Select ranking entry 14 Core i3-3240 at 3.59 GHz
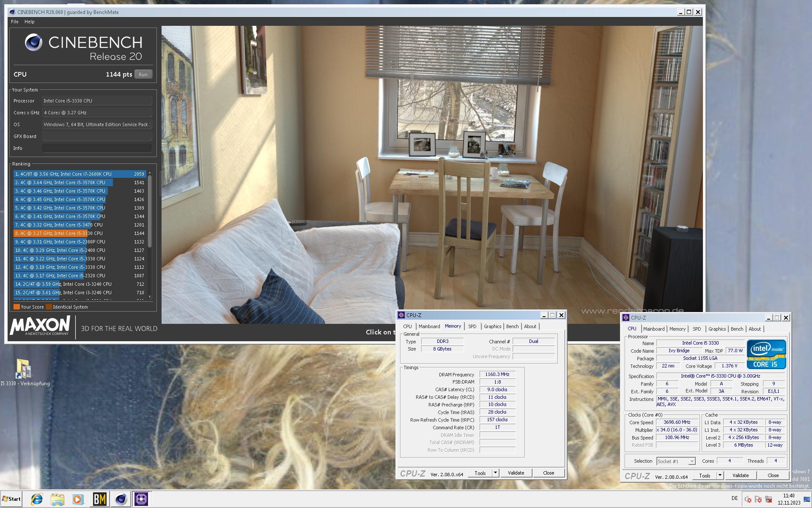 point(80,284)
